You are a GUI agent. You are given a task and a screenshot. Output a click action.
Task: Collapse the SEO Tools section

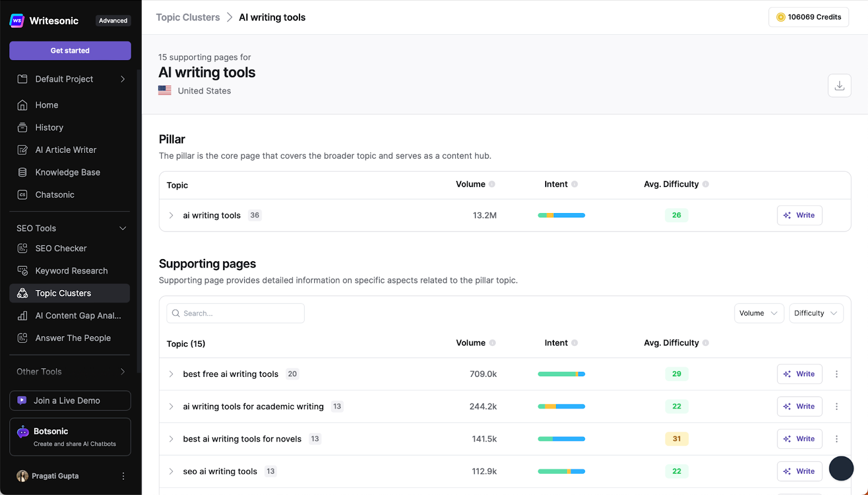click(x=123, y=228)
